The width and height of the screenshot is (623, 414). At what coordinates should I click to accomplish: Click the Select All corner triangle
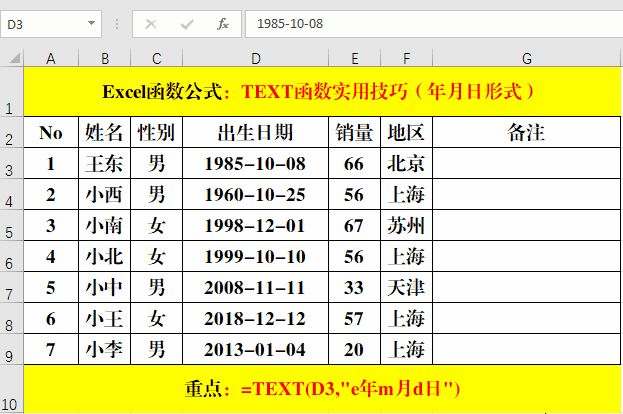[x=12, y=58]
